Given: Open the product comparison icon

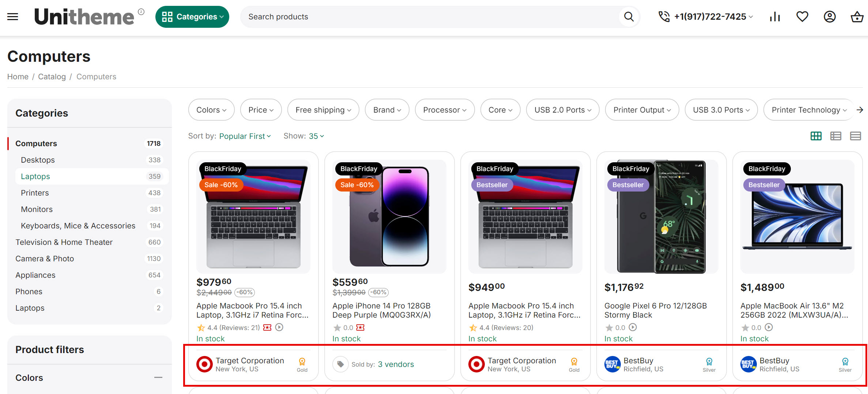Looking at the screenshot, I should pyautogui.click(x=775, y=16).
